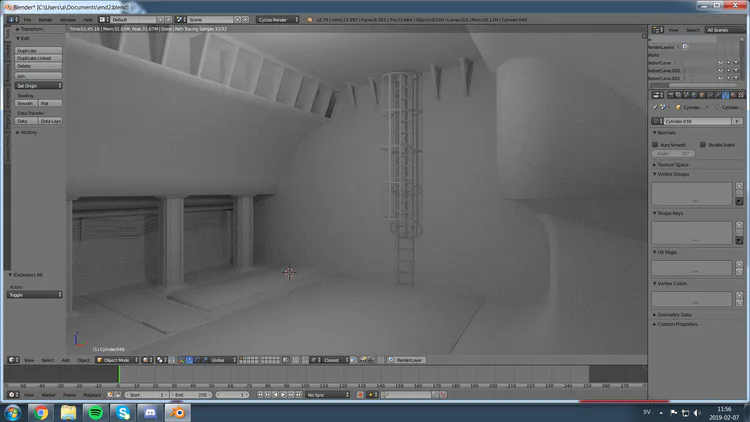The image size is (750, 422).
Task: Open the Scene properties tab
Action: tap(686, 95)
